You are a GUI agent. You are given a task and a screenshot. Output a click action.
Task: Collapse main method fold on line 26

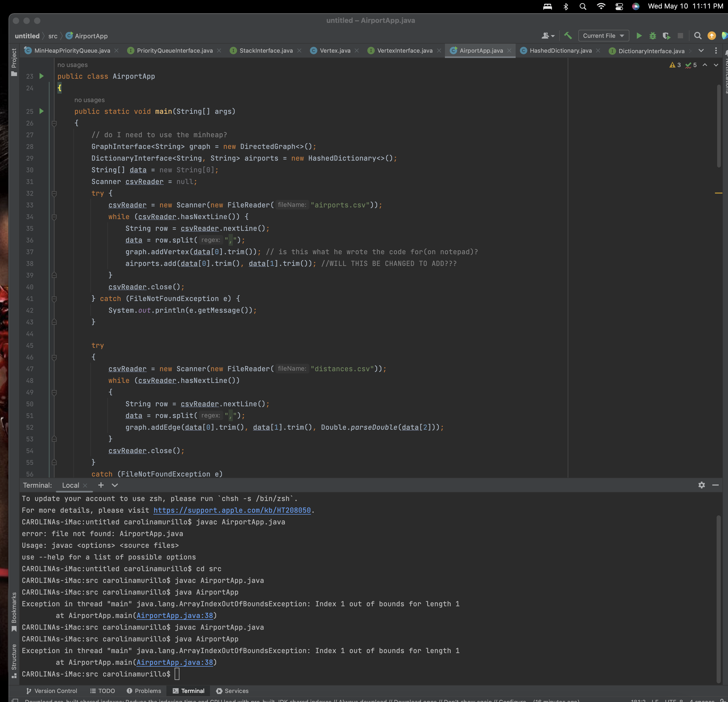(x=54, y=123)
